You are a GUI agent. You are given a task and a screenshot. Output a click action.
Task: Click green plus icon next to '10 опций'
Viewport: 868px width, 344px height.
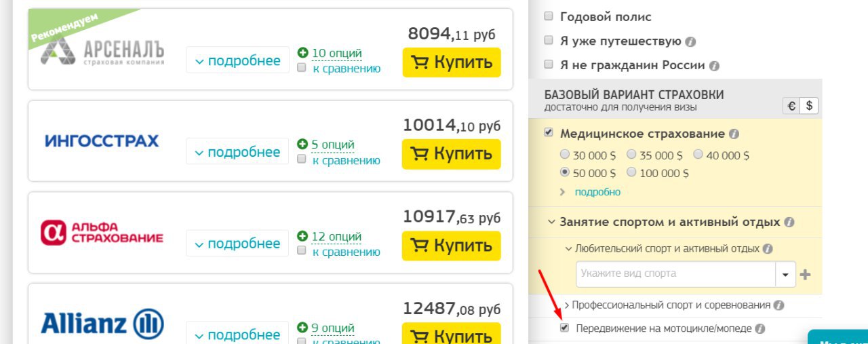[302, 53]
